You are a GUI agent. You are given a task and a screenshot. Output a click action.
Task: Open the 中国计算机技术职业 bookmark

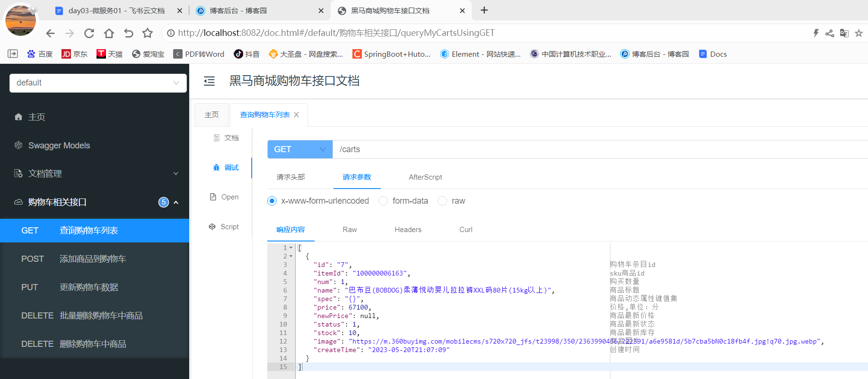570,54
